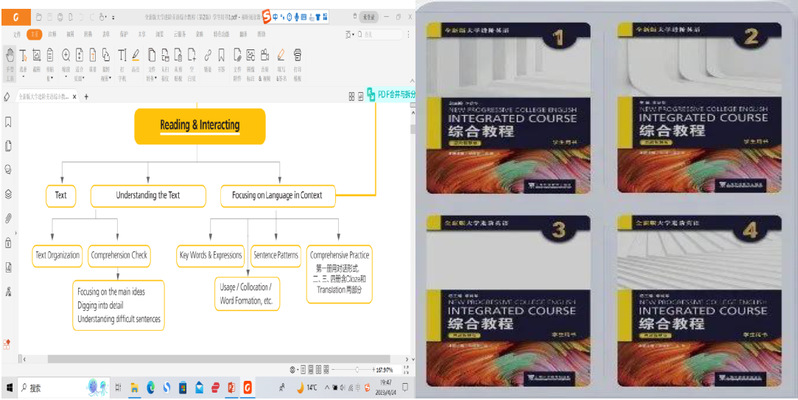798x400 pixels.
Task: Open the Bookmarks panel in left sidebar
Action: click(8, 122)
